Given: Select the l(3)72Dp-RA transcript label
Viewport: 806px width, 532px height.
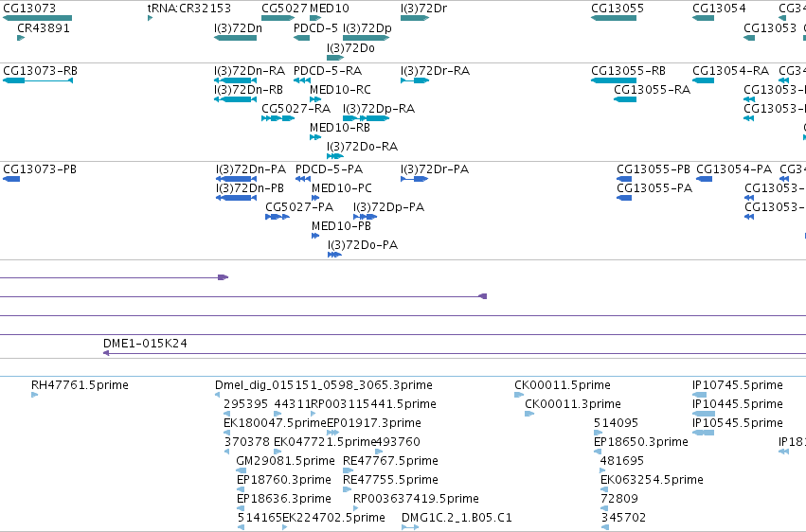Looking at the screenshot, I should [379, 109].
